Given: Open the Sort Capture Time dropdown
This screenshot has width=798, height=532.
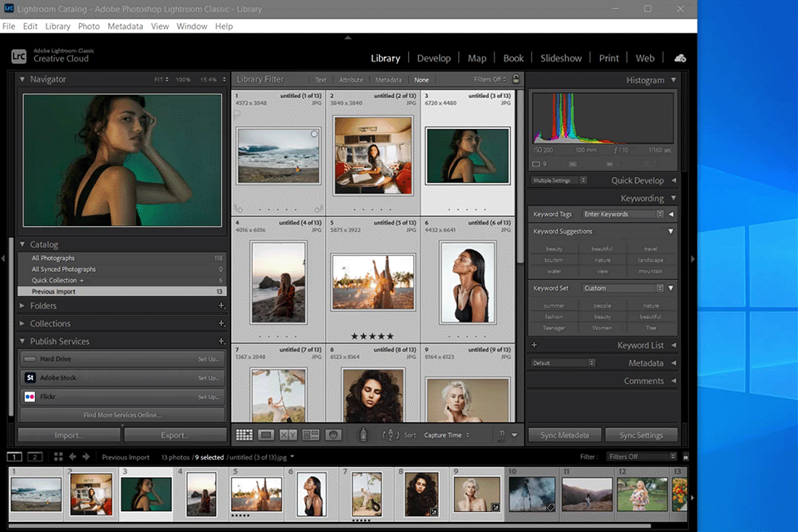Looking at the screenshot, I should coord(447,435).
